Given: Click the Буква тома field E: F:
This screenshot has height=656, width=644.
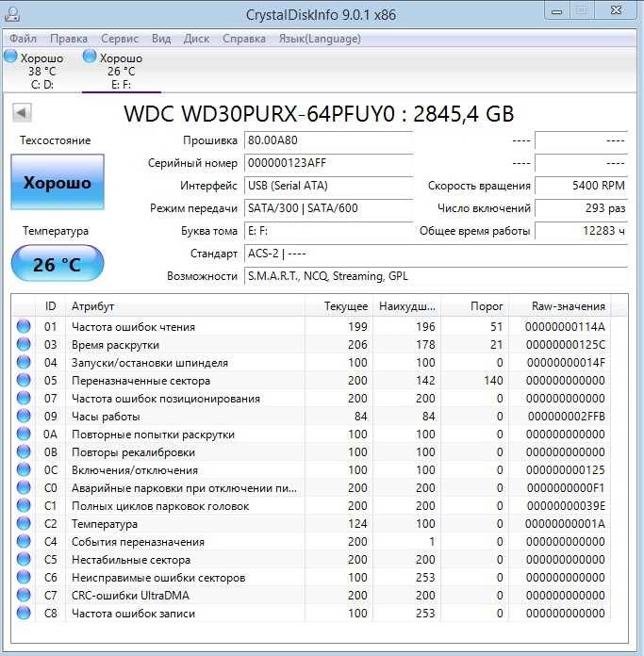Looking at the screenshot, I should pos(328,231).
